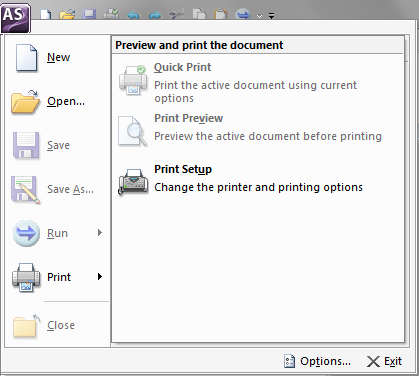Click the yellow Open folder icon
Screen dimensions: 419x376
click(x=26, y=102)
